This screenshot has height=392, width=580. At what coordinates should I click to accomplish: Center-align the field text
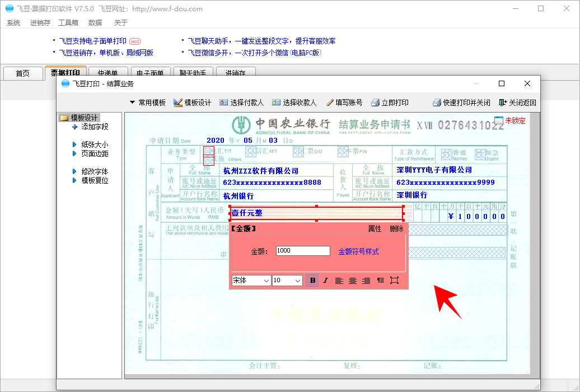click(x=353, y=281)
